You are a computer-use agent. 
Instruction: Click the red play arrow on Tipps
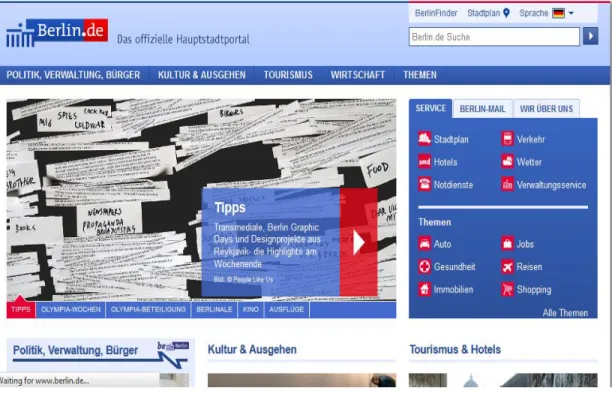pyautogui.click(x=360, y=243)
